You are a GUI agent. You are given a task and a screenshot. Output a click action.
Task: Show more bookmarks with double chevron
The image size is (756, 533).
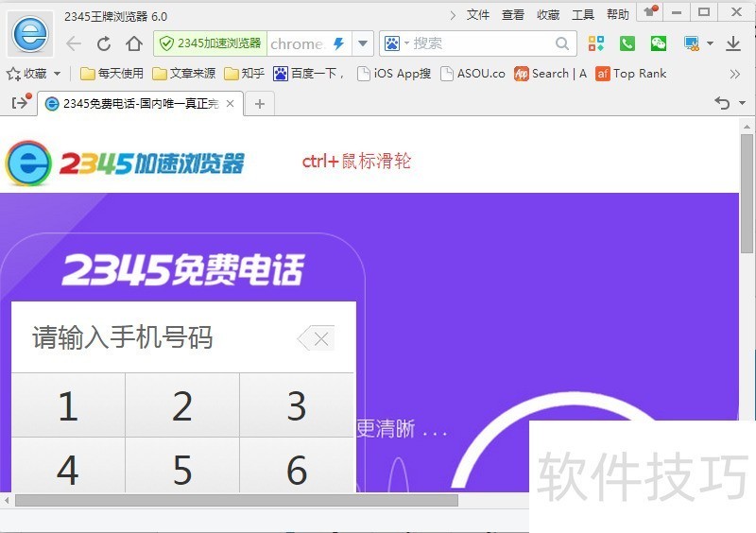point(734,75)
